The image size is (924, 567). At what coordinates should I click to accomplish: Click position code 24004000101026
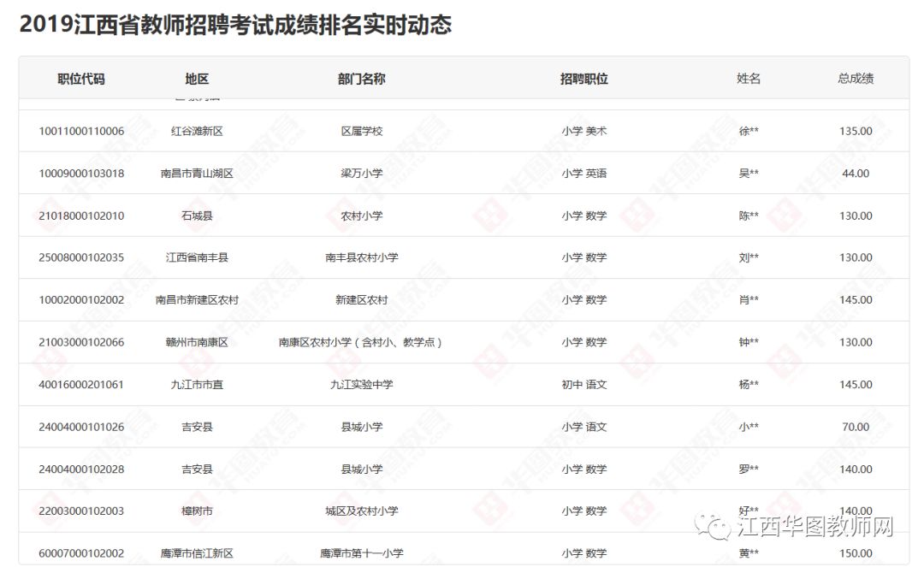(x=81, y=428)
